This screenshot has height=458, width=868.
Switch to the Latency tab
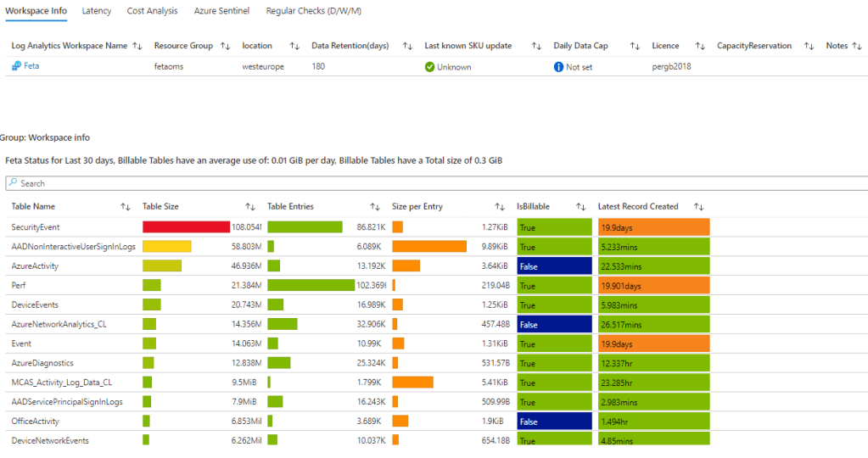coord(97,11)
